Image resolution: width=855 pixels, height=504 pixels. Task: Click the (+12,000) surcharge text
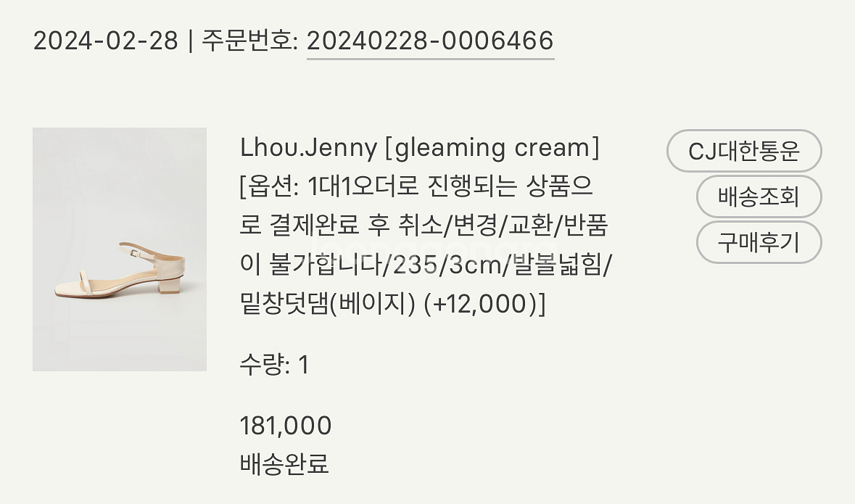click(484, 305)
